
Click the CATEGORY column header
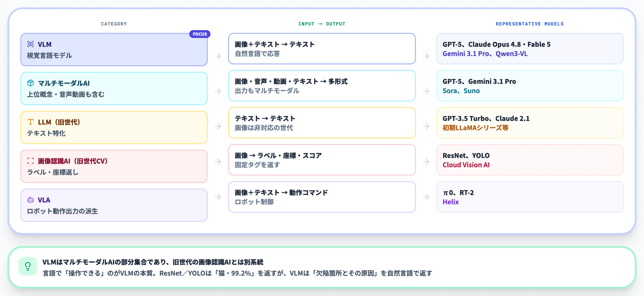coord(114,24)
